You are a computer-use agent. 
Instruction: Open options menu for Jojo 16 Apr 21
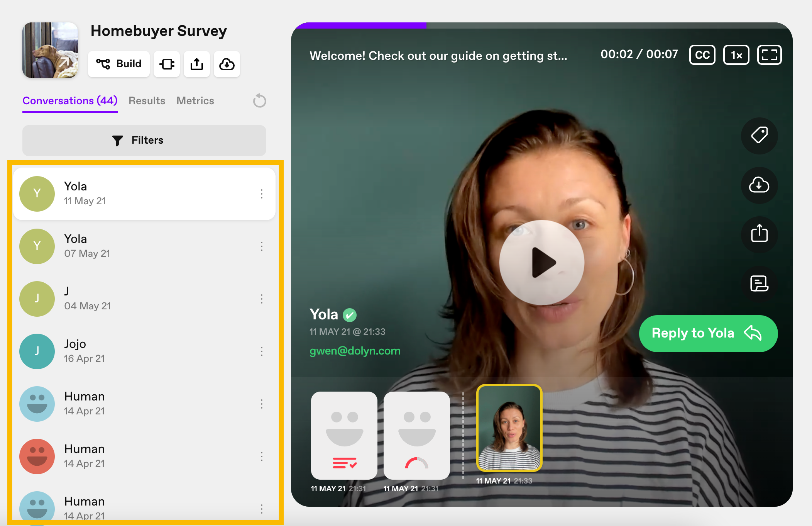point(262,351)
